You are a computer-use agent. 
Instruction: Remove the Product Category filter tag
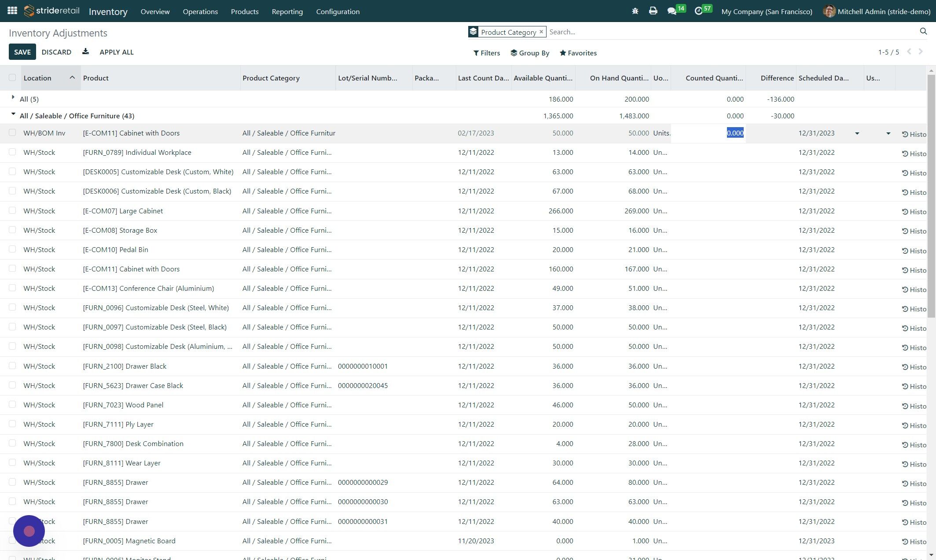pyautogui.click(x=541, y=32)
